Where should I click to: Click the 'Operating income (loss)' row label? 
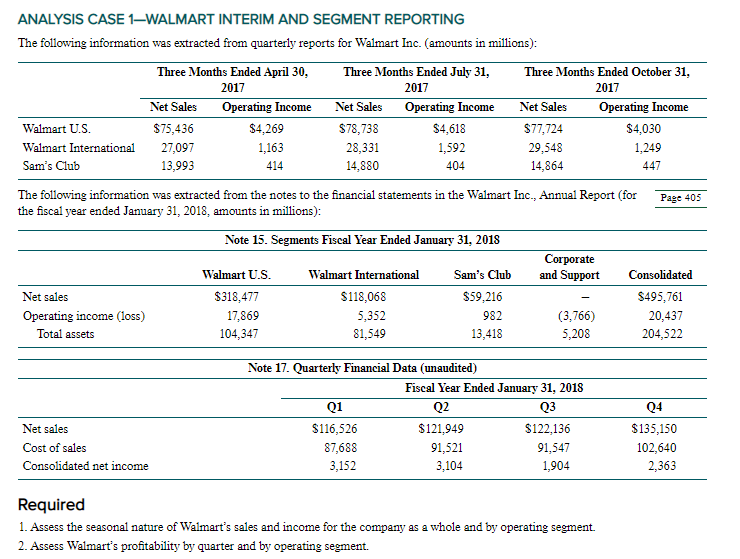[x=84, y=316]
